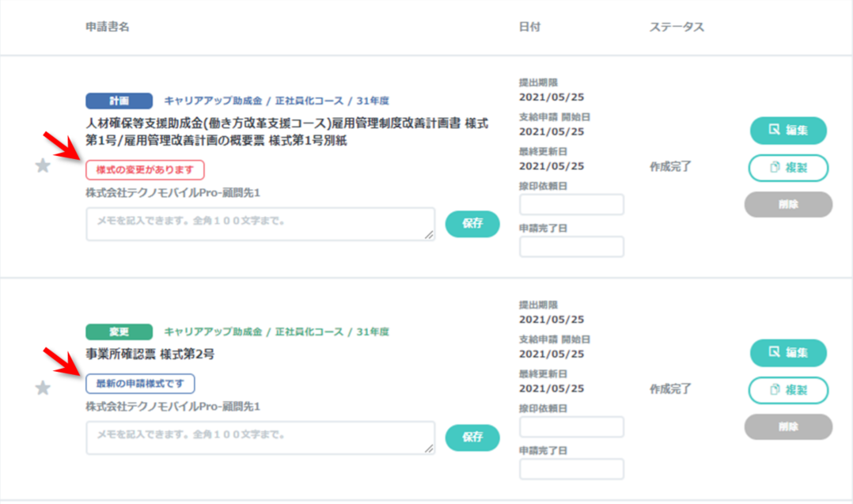Focus the memo field under 人材確保等支援助成金
This screenshot has height=504, width=853.
(260, 224)
